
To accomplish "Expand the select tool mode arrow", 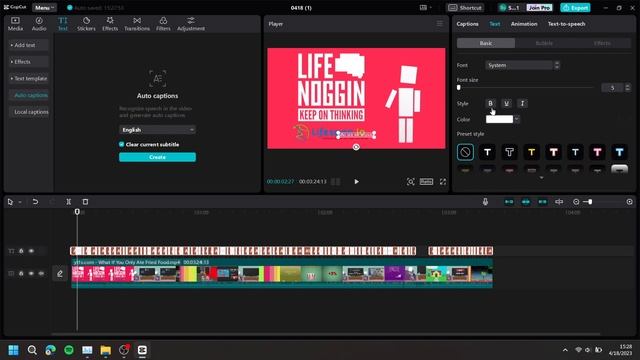I will [20, 202].
